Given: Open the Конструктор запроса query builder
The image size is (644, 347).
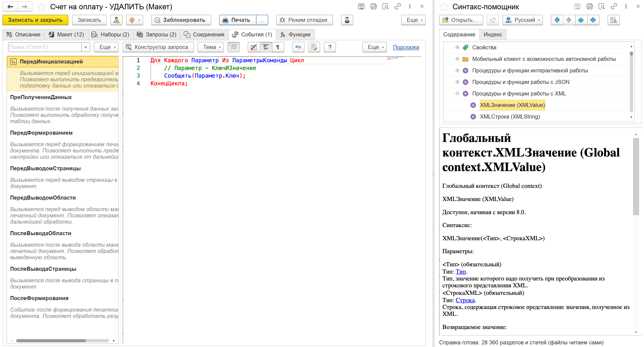Looking at the screenshot, I should click(158, 47).
